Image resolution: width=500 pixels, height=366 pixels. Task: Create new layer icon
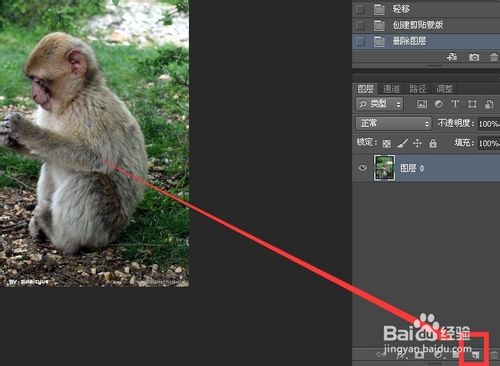475,355
